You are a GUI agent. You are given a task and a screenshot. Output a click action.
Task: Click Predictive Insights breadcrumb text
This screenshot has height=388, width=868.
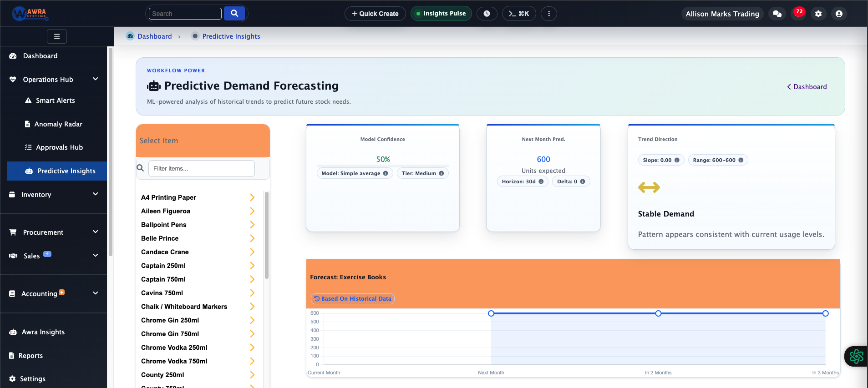point(231,36)
